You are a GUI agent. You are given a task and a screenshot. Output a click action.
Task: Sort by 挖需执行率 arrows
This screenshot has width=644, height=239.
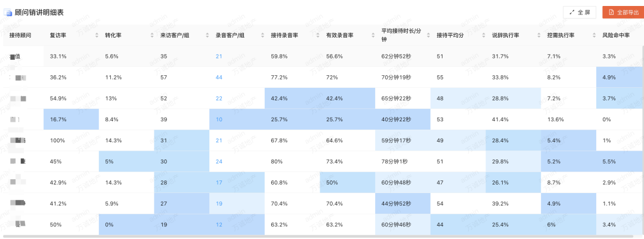tap(594, 35)
